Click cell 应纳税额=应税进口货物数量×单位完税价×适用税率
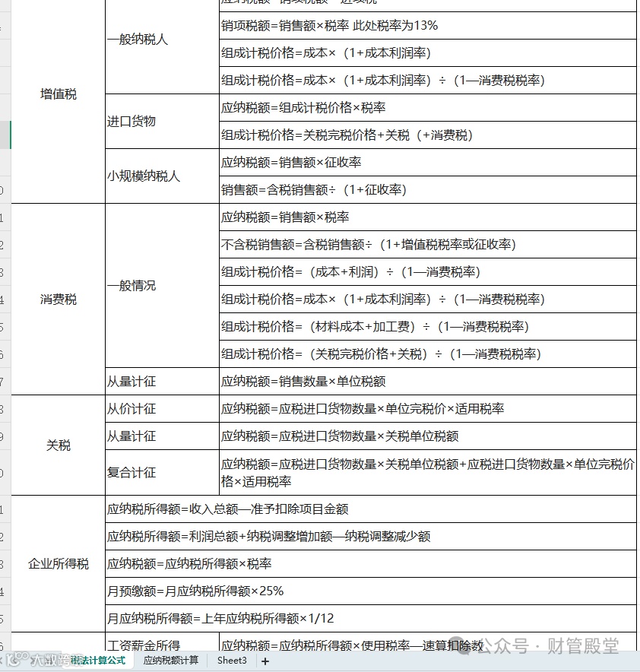Screen dimensions: 640x672 [428, 409]
